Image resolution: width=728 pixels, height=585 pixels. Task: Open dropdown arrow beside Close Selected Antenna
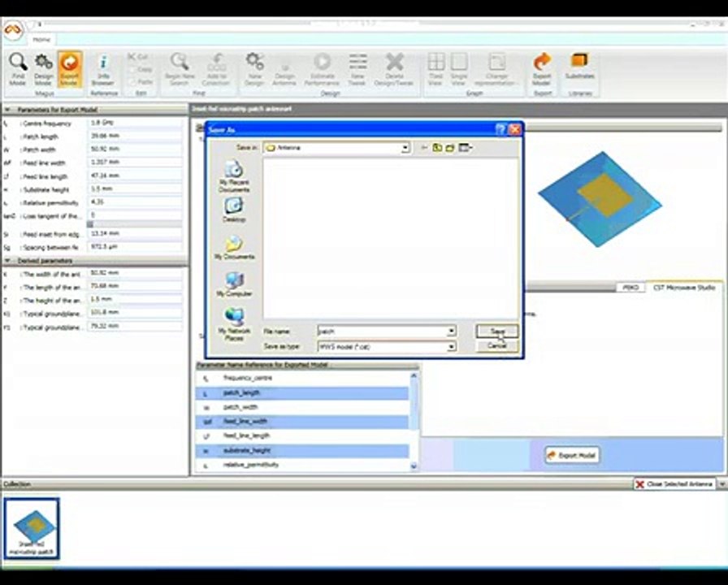tap(722, 484)
